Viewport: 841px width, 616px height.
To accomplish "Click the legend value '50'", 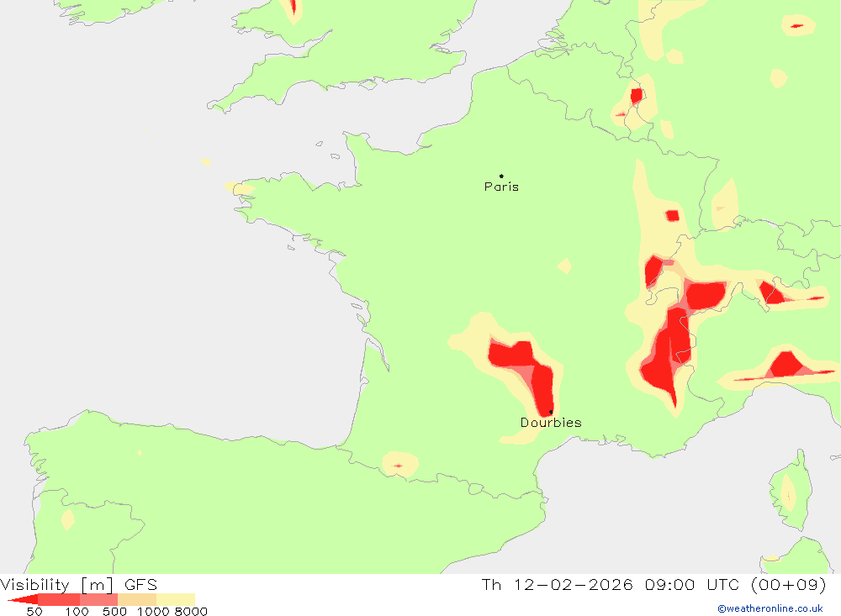I will [34, 612].
